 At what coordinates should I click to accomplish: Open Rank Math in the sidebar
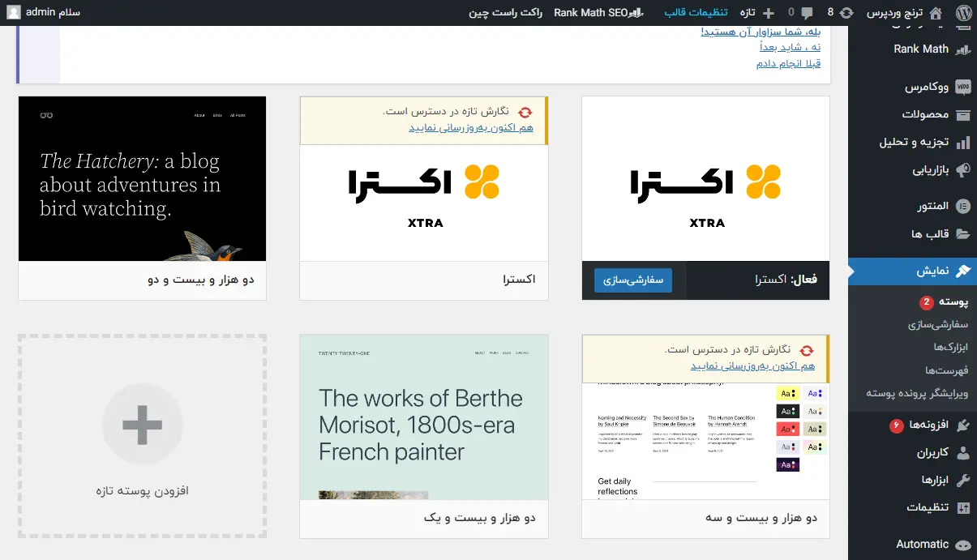coord(921,49)
